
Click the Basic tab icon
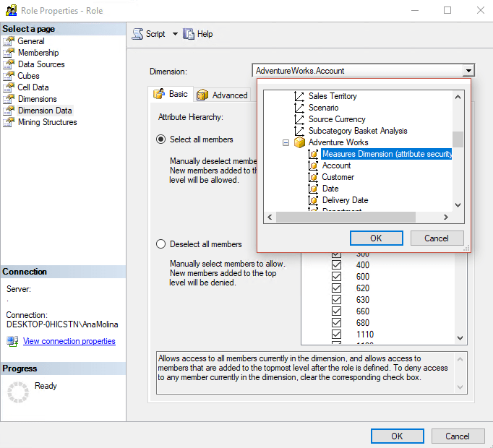point(159,94)
